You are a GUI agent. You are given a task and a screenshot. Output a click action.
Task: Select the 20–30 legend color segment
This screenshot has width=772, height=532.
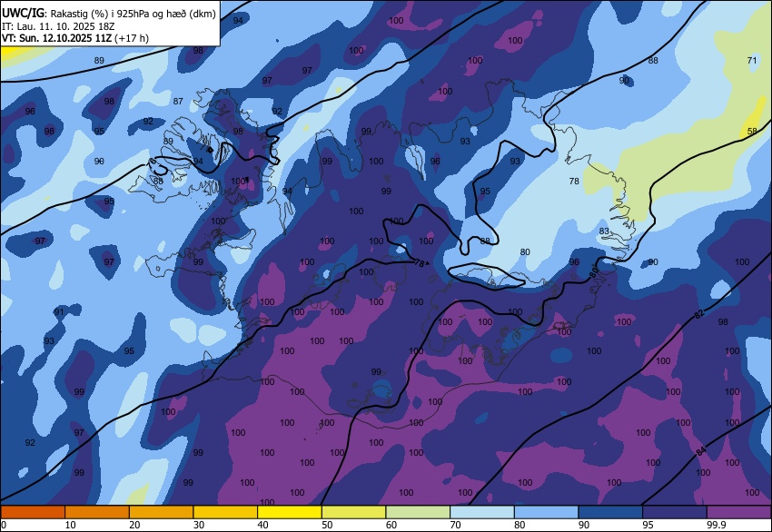tap(161, 512)
